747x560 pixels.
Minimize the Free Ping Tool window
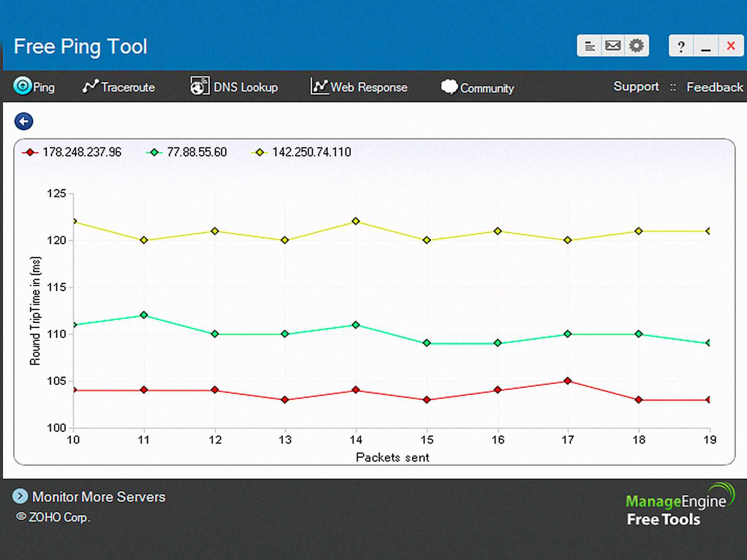(x=706, y=47)
